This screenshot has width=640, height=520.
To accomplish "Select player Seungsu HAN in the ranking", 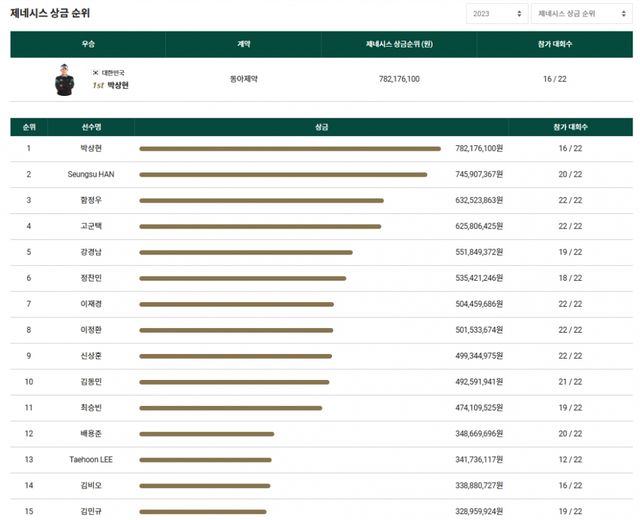I will pos(91,174).
